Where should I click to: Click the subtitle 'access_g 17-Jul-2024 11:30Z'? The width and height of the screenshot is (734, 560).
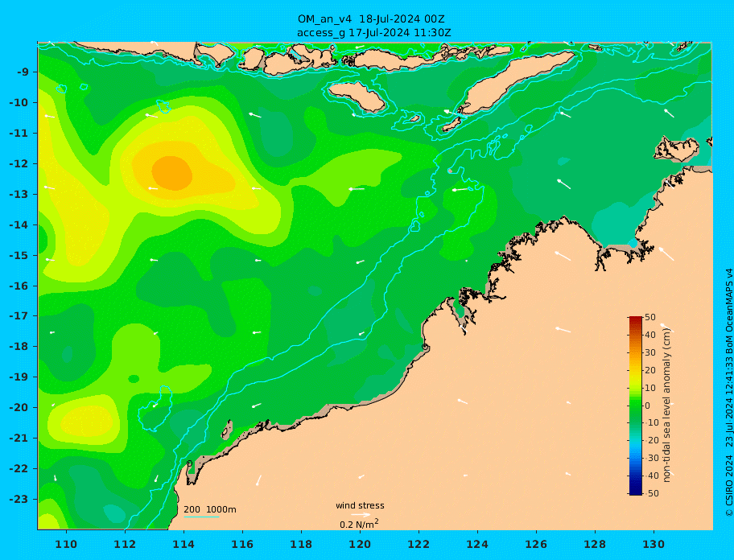point(373,33)
